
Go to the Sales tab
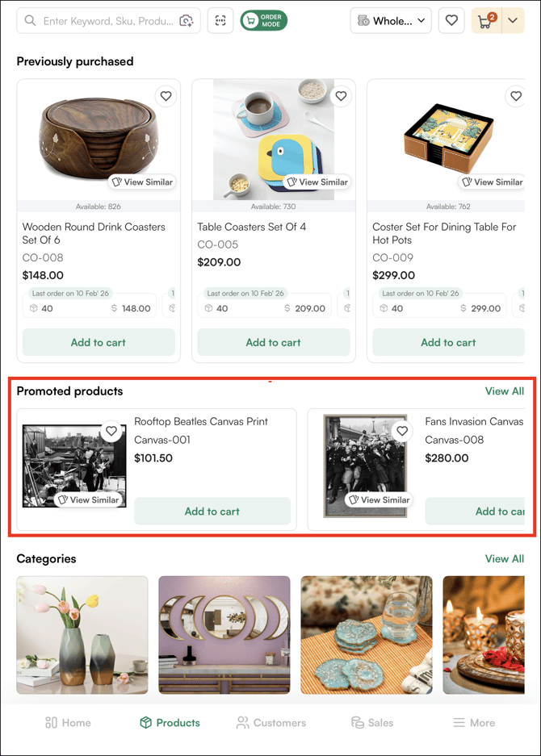pyautogui.click(x=371, y=723)
